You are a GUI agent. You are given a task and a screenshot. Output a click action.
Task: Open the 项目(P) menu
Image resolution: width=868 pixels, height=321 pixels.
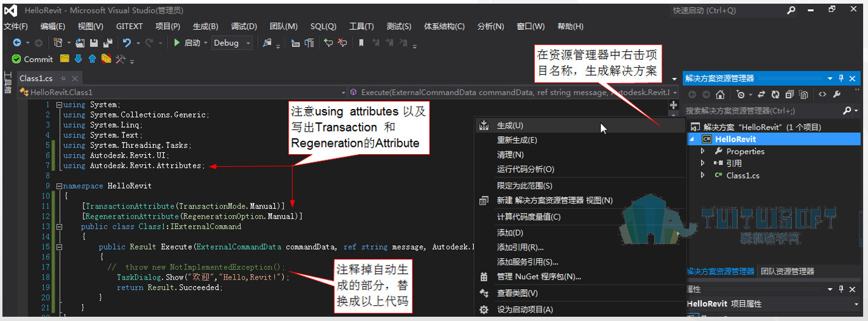168,26
